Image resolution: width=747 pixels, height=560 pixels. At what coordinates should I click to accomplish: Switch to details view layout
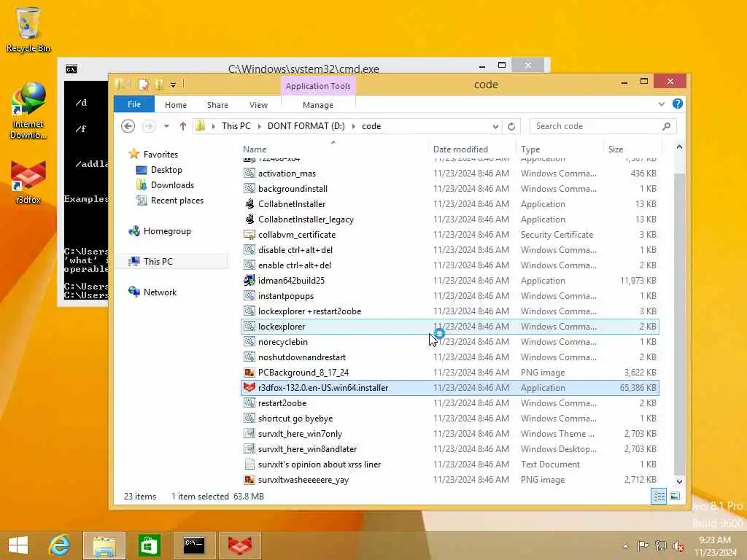click(x=659, y=496)
